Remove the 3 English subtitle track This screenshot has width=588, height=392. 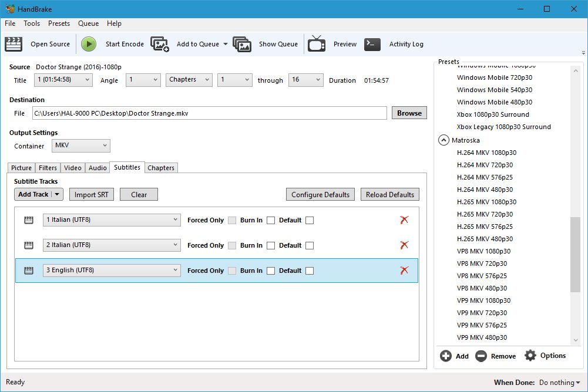coord(404,271)
